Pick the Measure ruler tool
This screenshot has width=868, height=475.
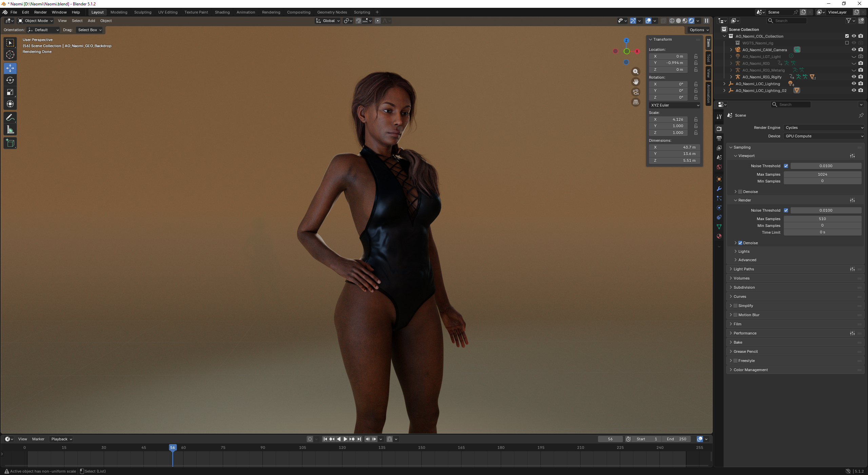pyautogui.click(x=10, y=130)
